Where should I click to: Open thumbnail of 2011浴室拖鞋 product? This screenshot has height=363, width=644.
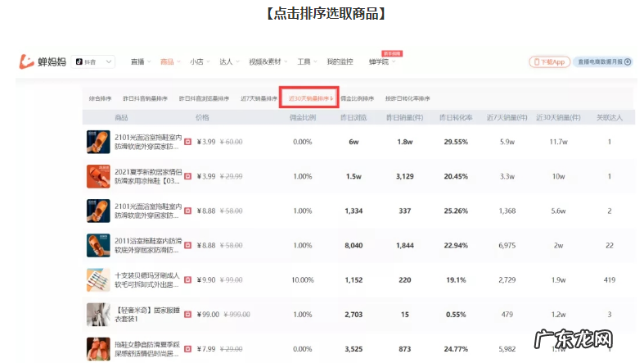[x=98, y=246]
